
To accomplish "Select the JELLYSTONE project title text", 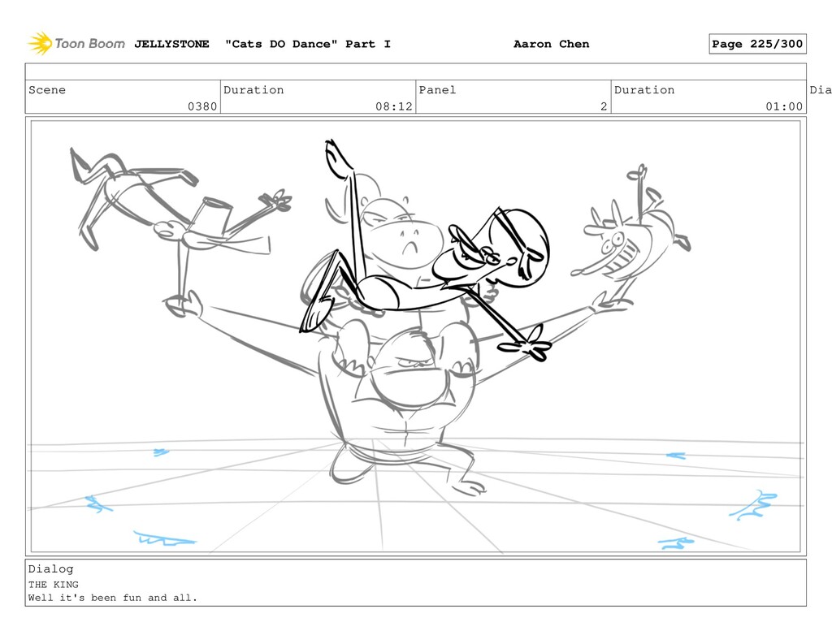I will [x=171, y=44].
